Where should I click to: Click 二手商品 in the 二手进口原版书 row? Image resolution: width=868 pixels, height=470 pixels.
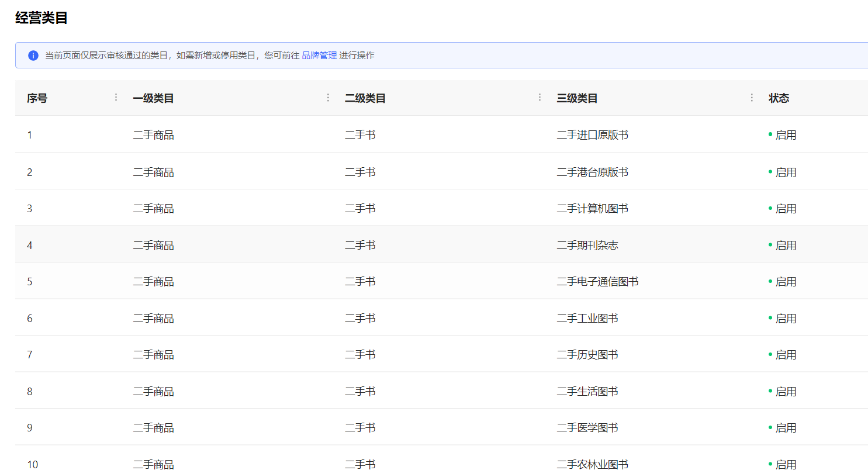coord(153,135)
